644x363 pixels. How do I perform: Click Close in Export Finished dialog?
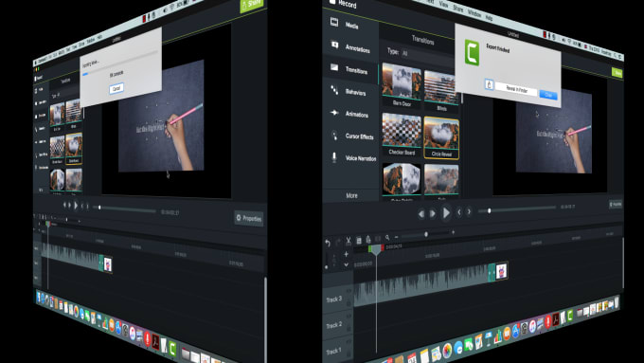click(548, 95)
